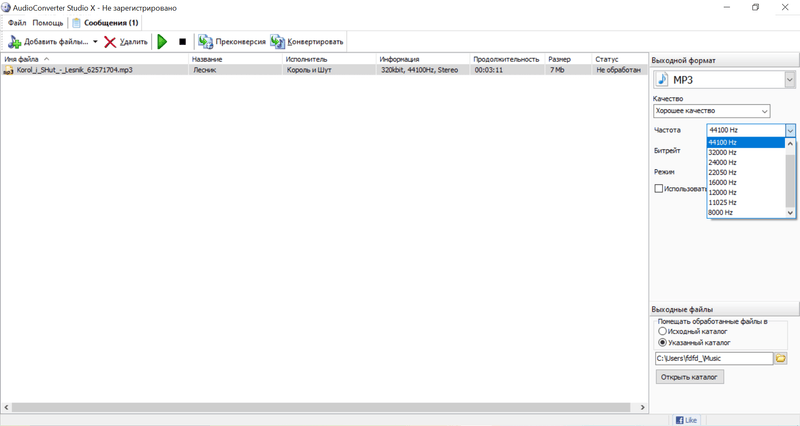This screenshot has width=800, height=426.
Task: Click the frequency list scroll-down arrow
Action: tap(790, 213)
